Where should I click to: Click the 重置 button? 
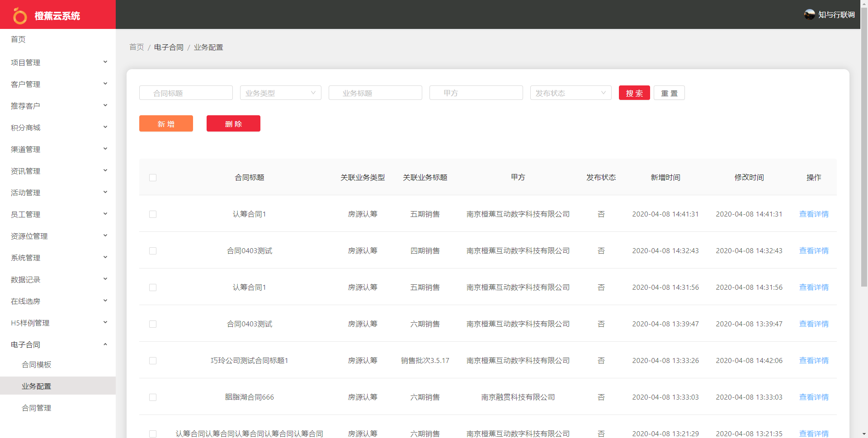669,93
